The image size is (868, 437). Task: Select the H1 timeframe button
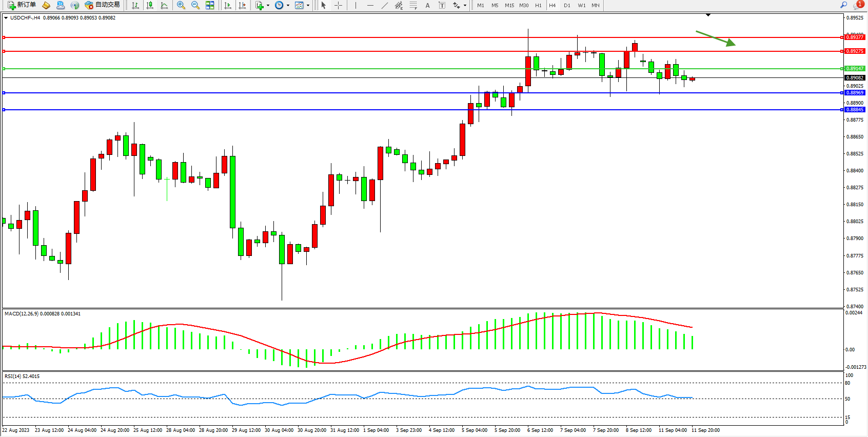point(538,5)
